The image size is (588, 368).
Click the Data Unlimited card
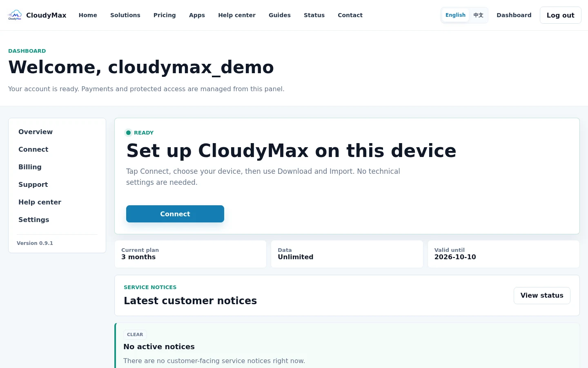[x=347, y=254]
